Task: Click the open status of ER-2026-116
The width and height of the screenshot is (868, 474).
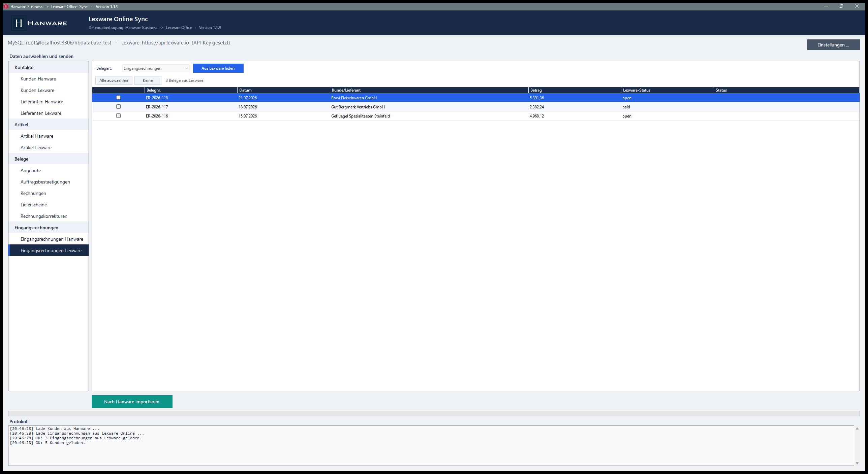Action: (627, 116)
